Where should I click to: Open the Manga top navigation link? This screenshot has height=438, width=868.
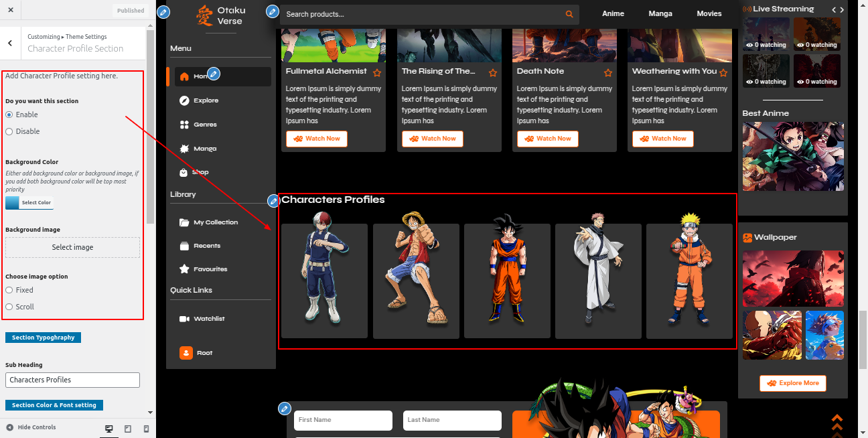click(660, 13)
